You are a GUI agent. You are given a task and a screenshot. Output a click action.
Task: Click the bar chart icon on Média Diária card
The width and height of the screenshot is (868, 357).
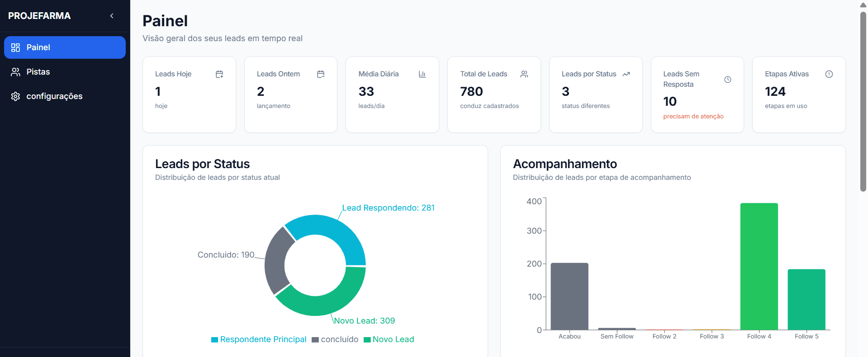tap(422, 74)
